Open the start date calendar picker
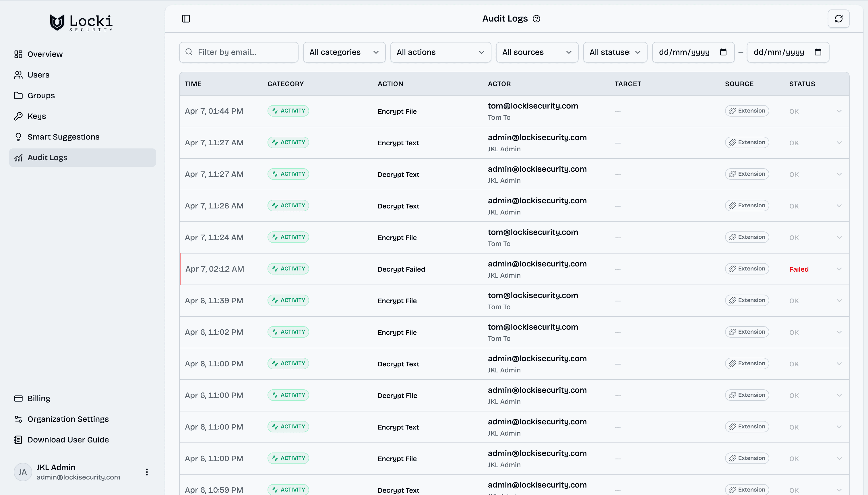The width and height of the screenshot is (868, 495). click(x=723, y=52)
